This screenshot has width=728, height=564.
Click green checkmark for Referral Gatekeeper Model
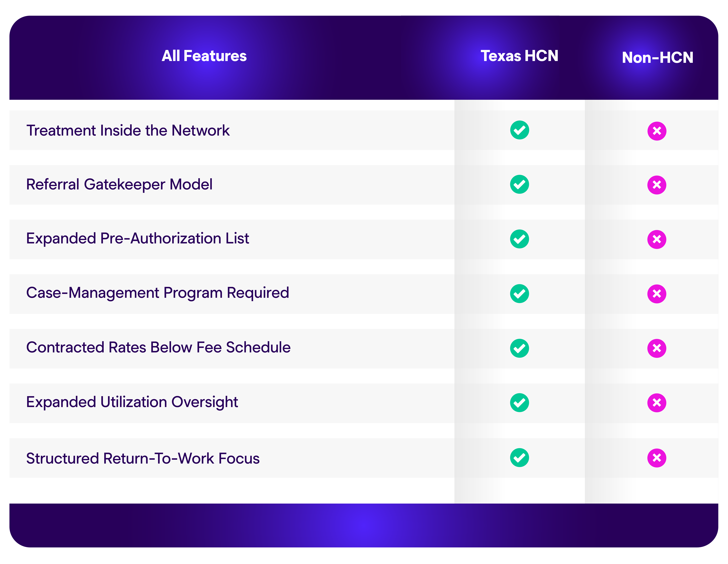point(519,184)
